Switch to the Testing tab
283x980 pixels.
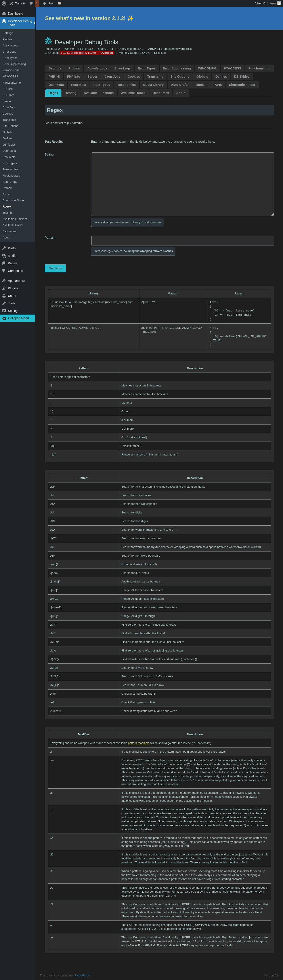(71, 93)
